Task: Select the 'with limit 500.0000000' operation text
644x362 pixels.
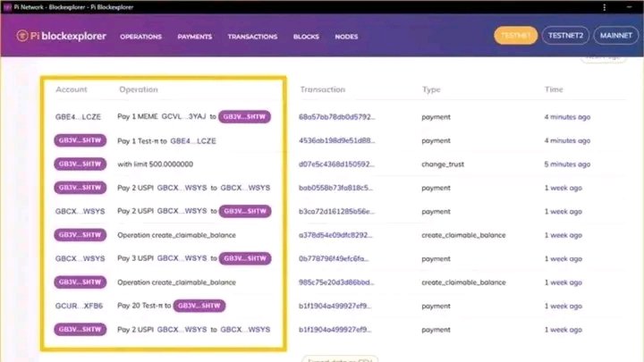Action: pos(156,164)
